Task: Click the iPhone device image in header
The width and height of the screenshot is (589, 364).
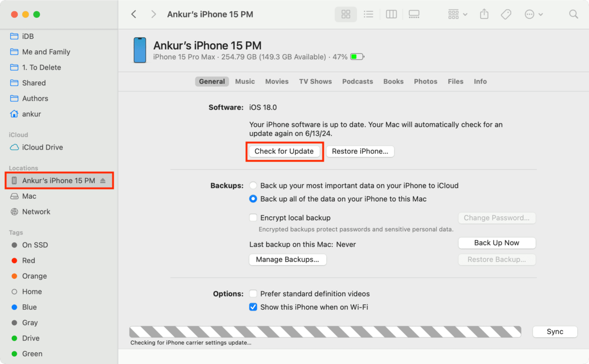Action: point(140,50)
